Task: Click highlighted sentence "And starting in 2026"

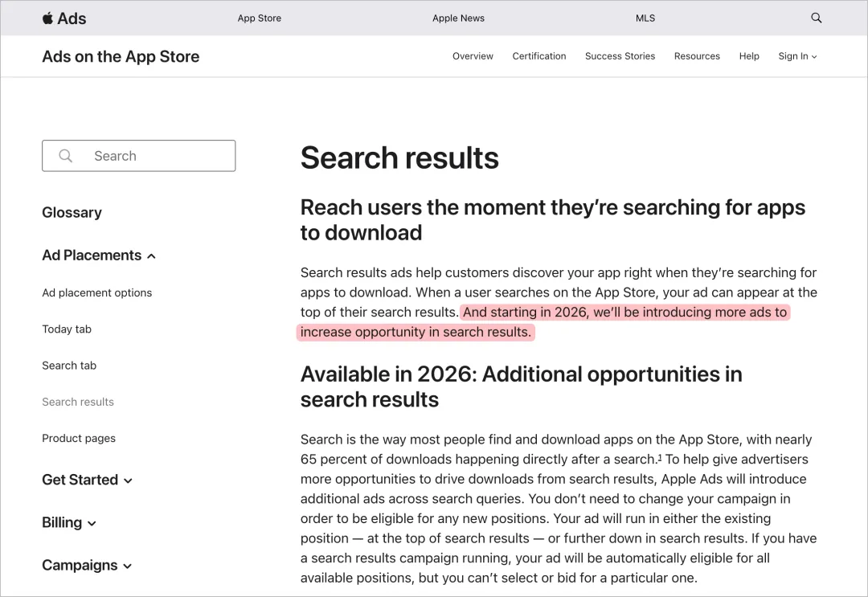Action: [x=543, y=322]
